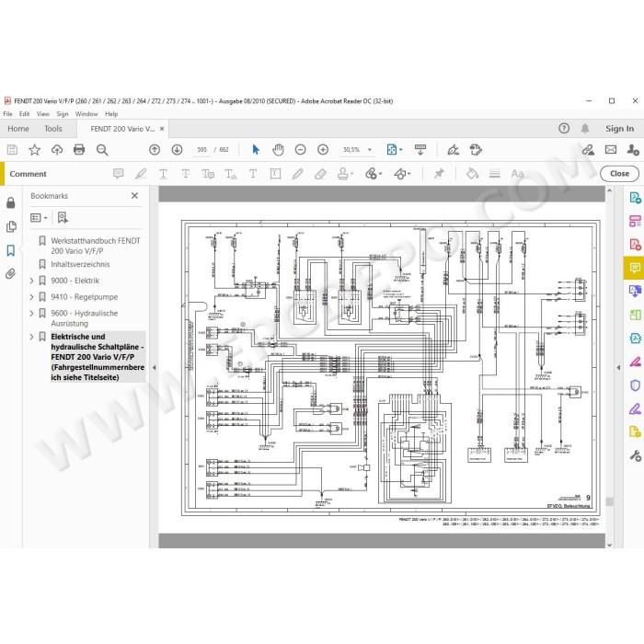
Task: Open the help question mark icon
Action: [564, 129]
